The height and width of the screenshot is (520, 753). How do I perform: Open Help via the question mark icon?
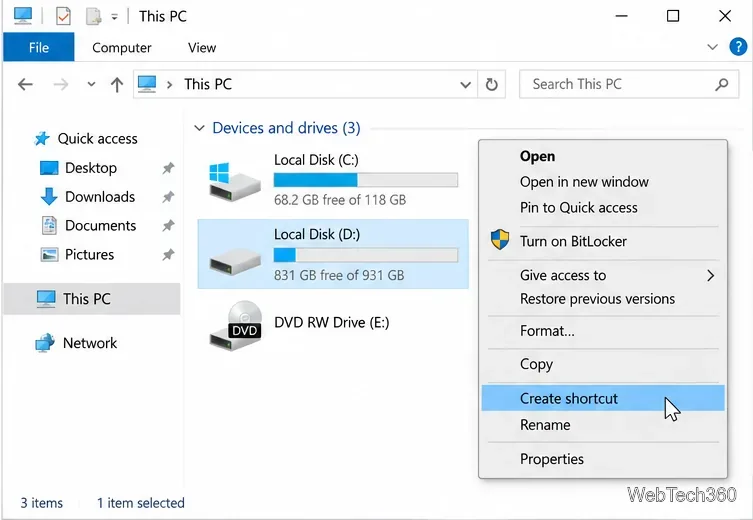point(738,47)
